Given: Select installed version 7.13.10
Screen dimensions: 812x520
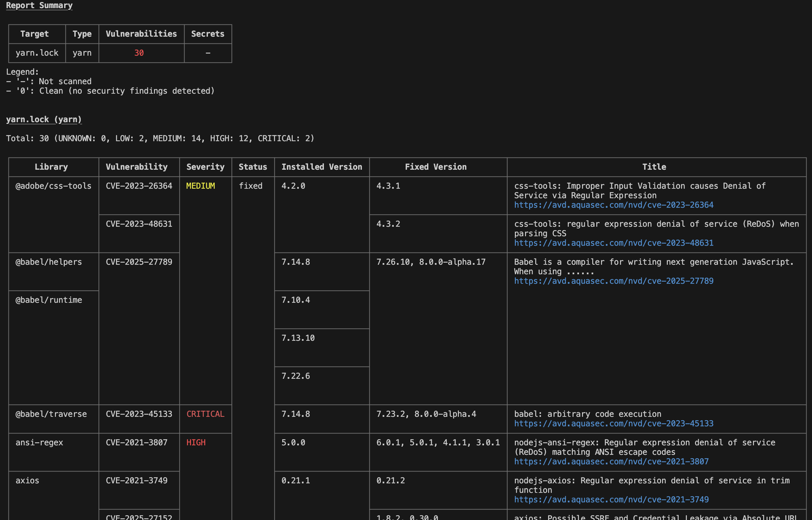Looking at the screenshot, I should click(298, 338).
